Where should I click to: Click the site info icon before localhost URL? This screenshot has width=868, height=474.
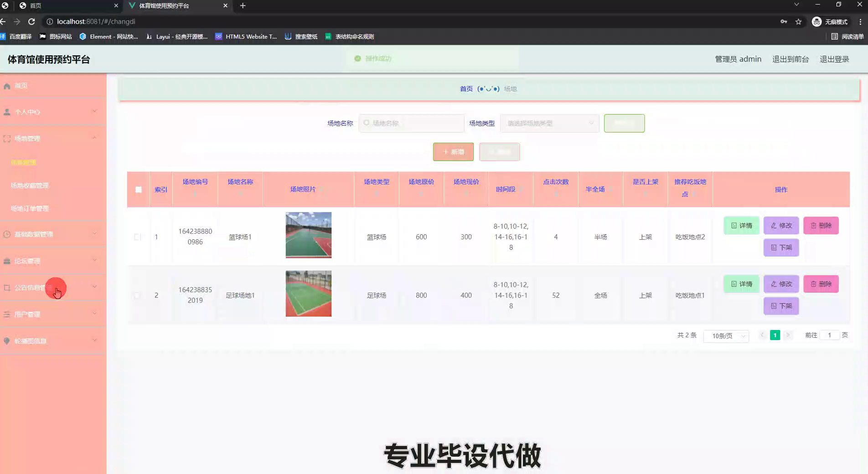[50, 21]
